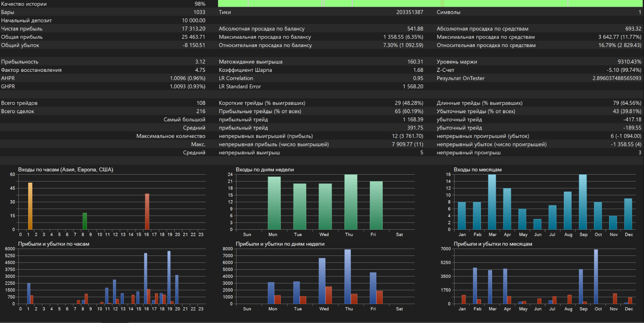Screen dimensions: 644x323
Task: Click the Входы по месяцам chart title
Action: pyautogui.click(x=477, y=170)
